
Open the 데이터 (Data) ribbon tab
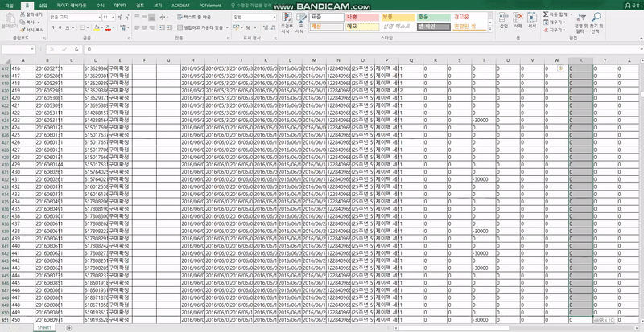tap(120, 5)
